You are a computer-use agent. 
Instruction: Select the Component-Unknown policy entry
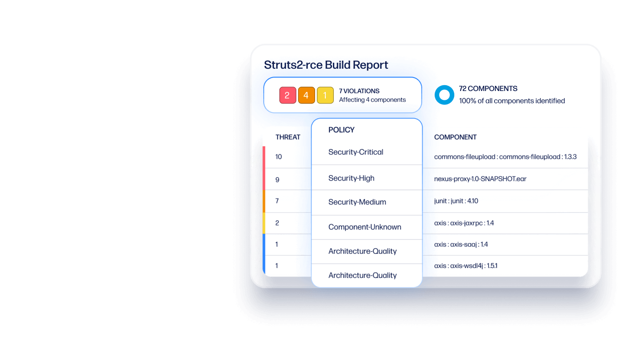click(x=365, y=227)
